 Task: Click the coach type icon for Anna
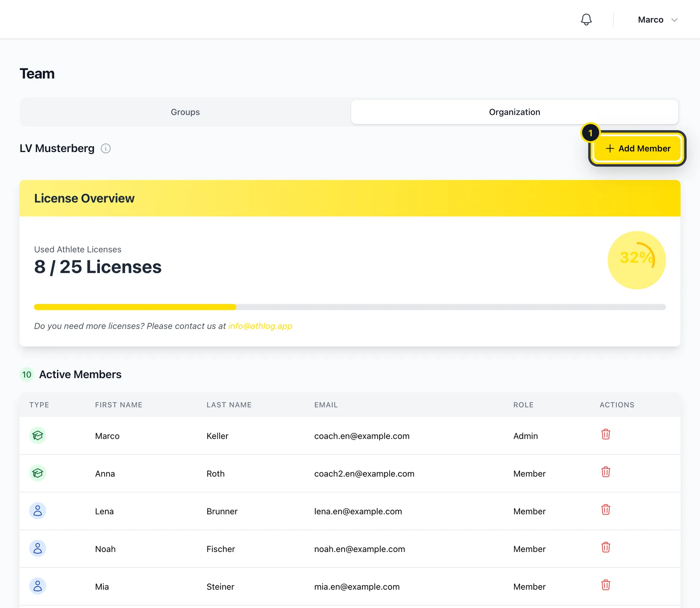point(38,473)
